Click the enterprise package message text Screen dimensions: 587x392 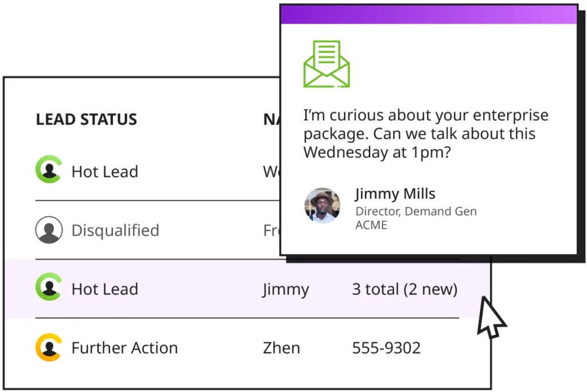point(426,134)
